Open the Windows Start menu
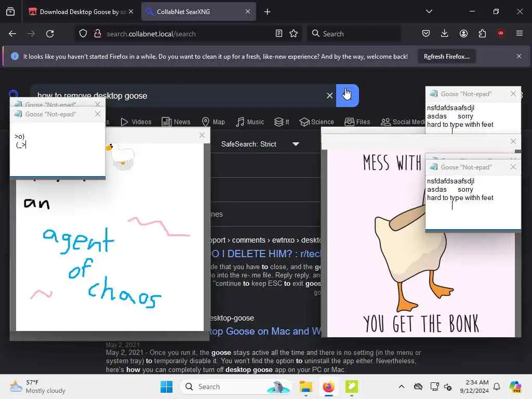Viewport: 532px width, 399px height. 166,387
